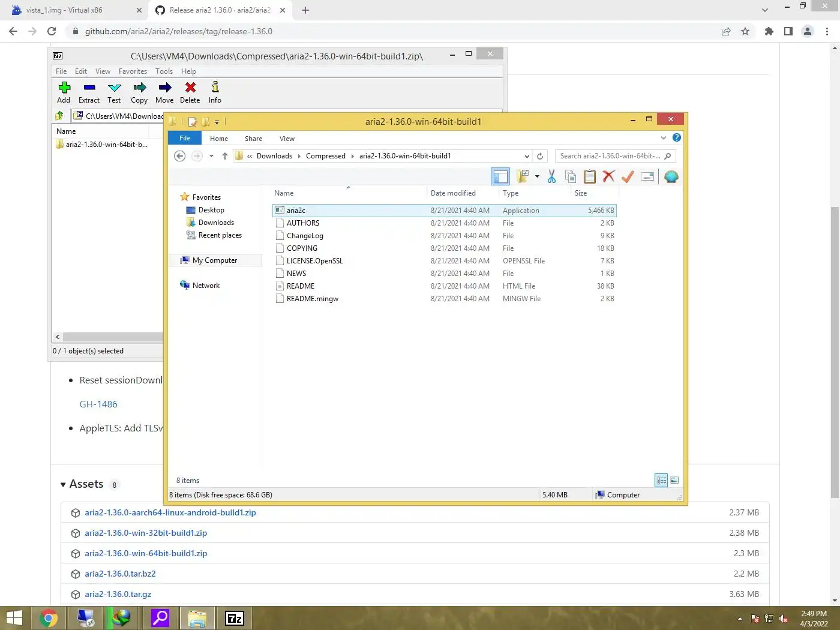Viewport: 840px width, 630px height.
Task: Click 7-Zip's up-one-level folder icon
Action: (x=59, y=116)
